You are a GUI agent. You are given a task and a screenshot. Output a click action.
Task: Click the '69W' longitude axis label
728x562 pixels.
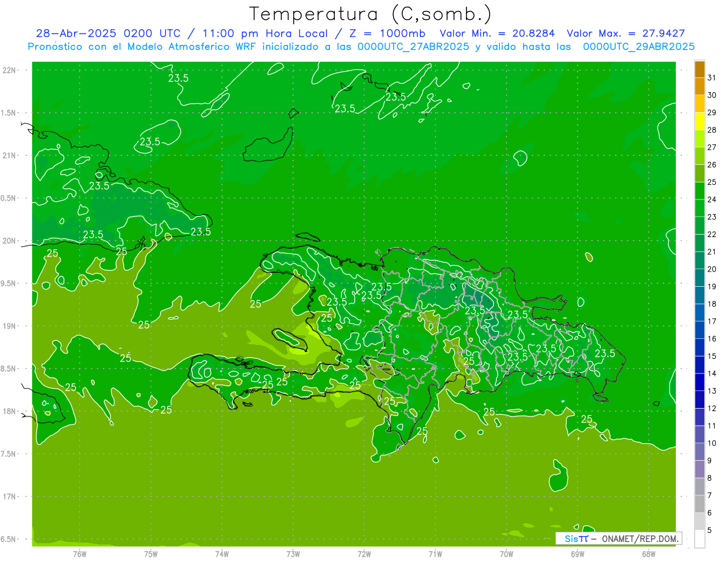tap(578, 554)
